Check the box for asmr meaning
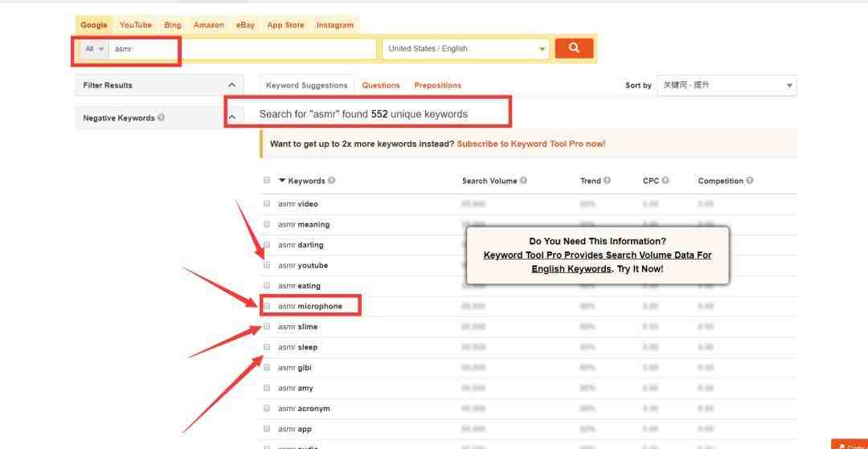The height and width of the screenshot is (449, 868). pyautogui.click(x=267, y=224)
